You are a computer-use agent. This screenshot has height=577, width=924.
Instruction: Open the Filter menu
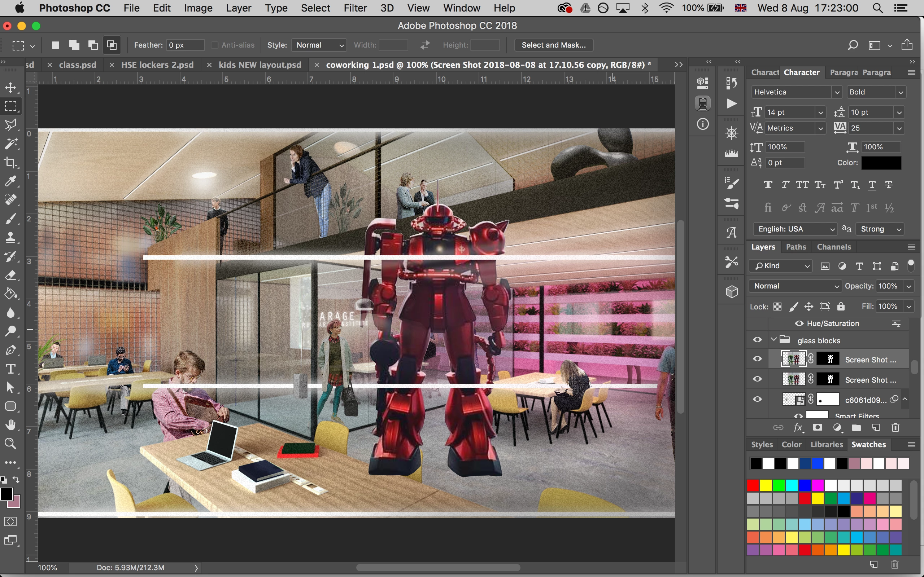[355, 8]
